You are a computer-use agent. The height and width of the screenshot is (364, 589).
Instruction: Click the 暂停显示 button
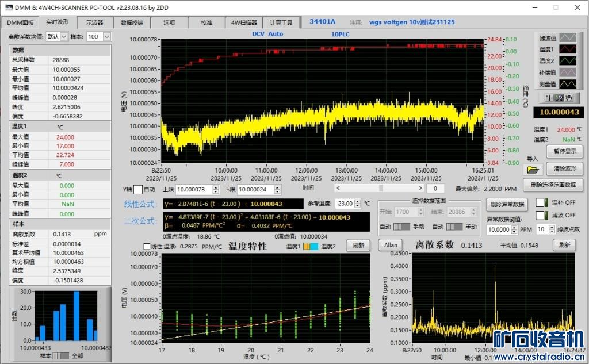point(564,152)
